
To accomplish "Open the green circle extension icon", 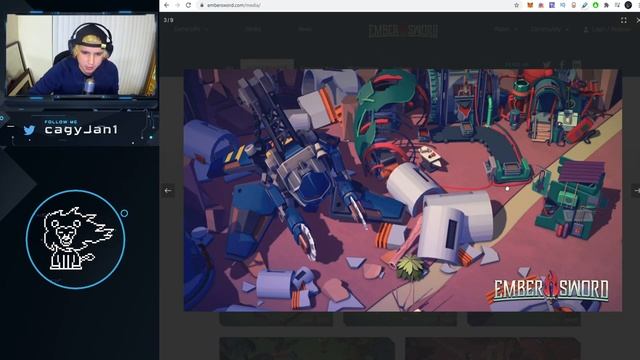I will 596,5.
